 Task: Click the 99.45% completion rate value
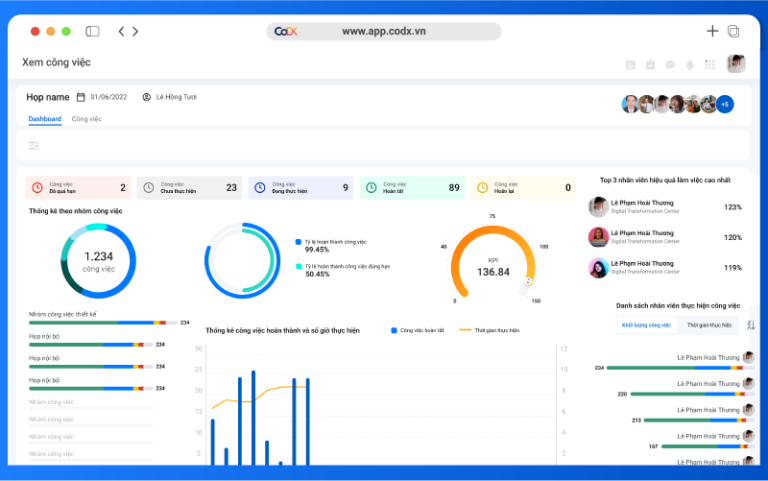[x=317, y=250]
